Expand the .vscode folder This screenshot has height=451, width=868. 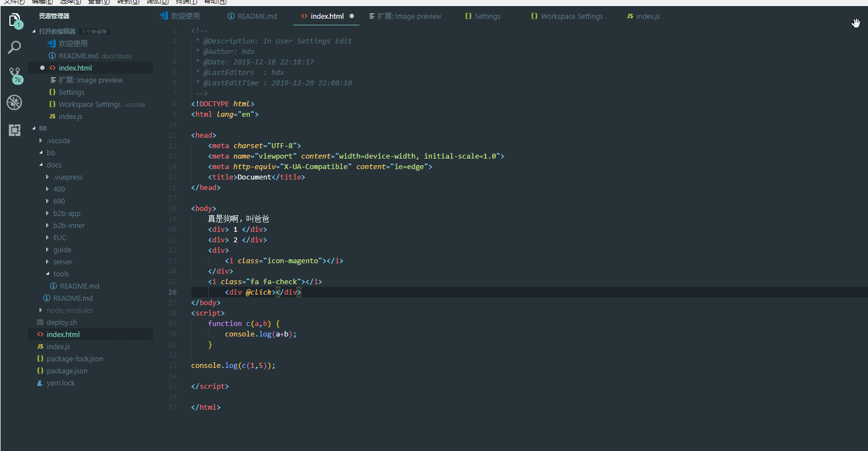point(41,140)
